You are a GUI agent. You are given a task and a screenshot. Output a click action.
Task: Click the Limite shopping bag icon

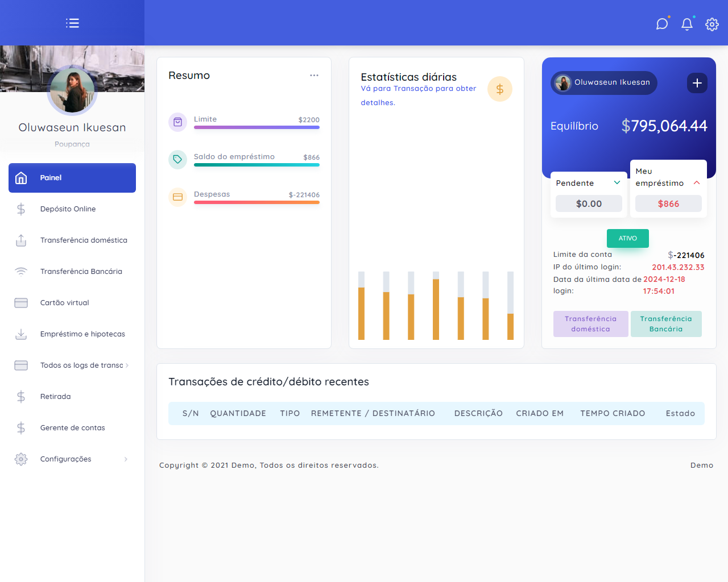[177, 122]
